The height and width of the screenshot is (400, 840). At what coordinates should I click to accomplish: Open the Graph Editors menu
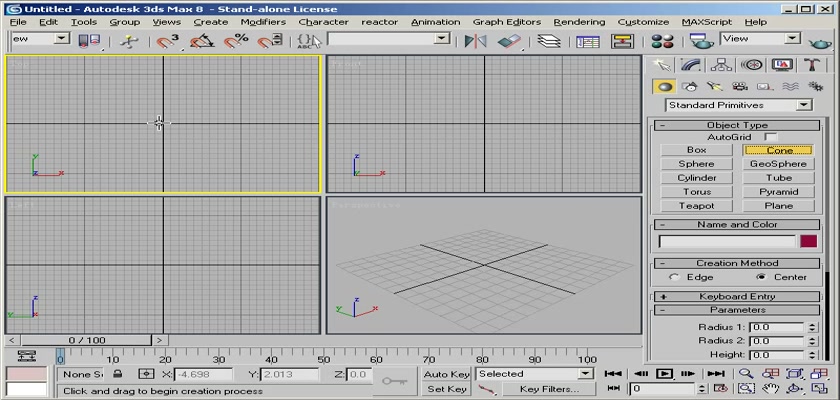click(507, 22)
